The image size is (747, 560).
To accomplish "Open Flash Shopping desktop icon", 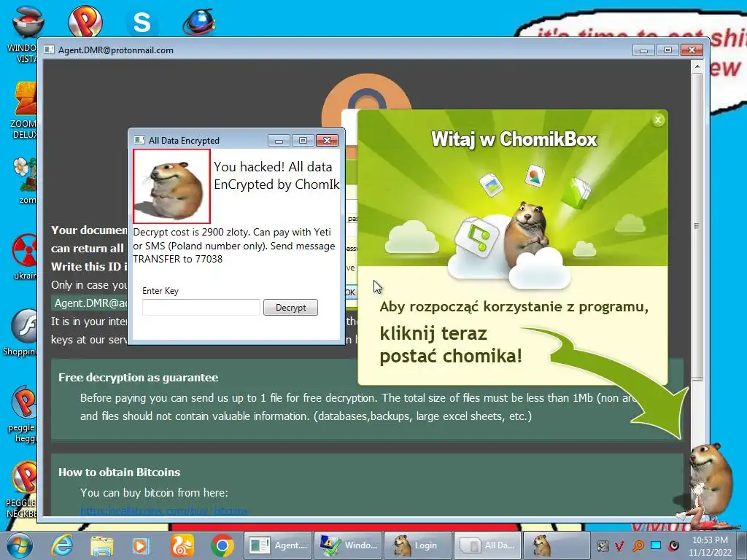I will pos(21,332).
